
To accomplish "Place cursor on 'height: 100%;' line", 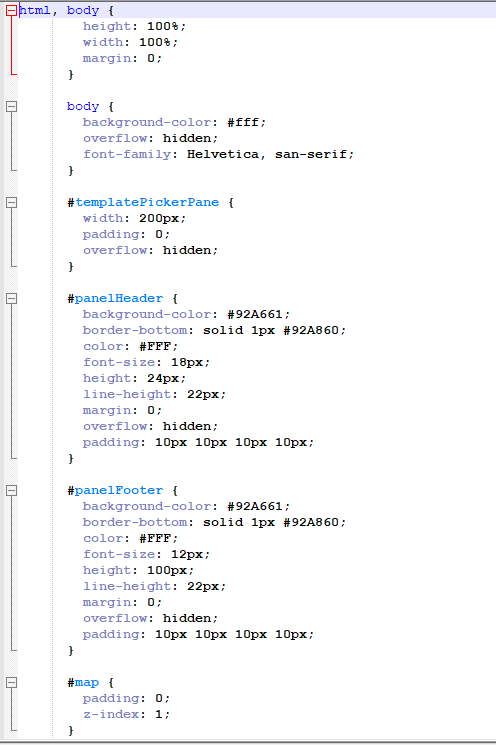I will [134, 27].
